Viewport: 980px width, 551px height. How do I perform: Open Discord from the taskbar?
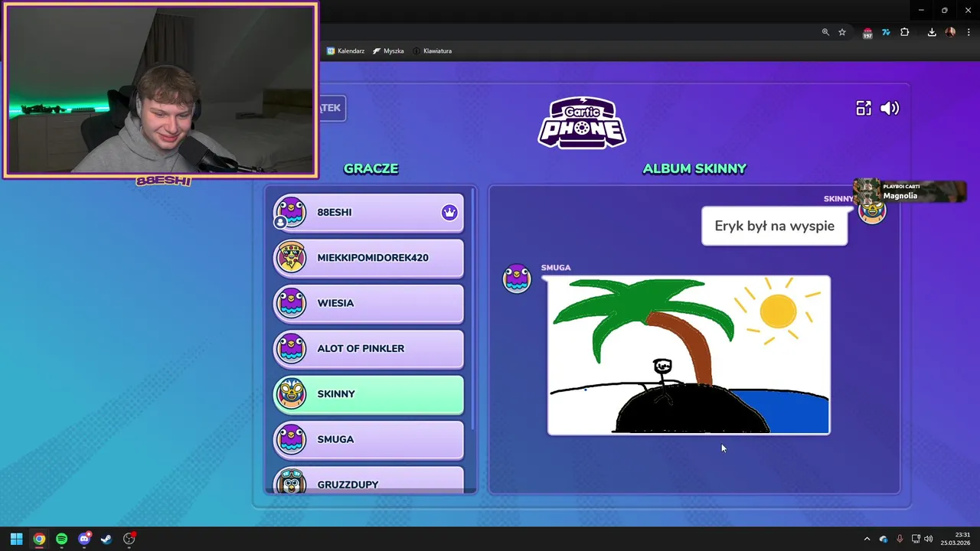coord(84,539)
